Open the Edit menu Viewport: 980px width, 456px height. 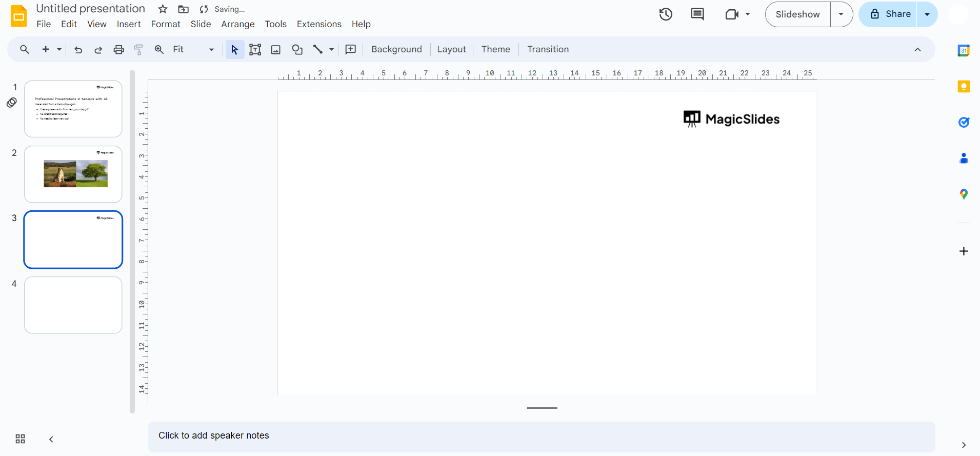[x=69, y=24]
